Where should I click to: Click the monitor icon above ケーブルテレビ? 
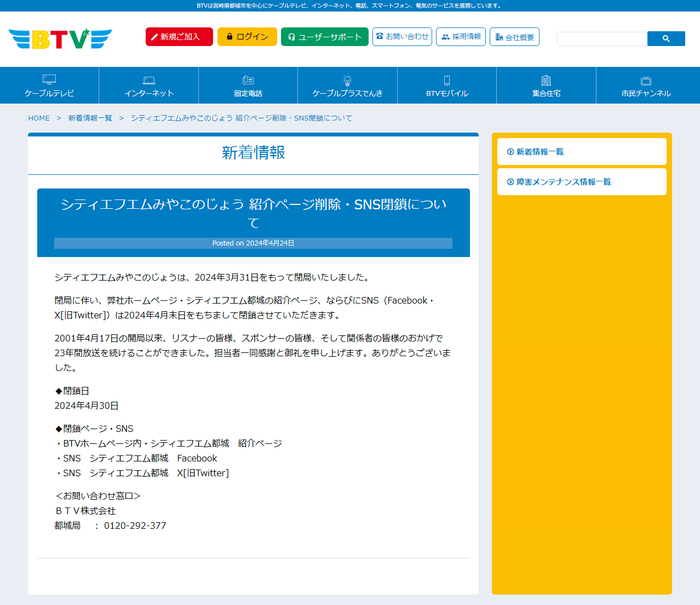49,79
